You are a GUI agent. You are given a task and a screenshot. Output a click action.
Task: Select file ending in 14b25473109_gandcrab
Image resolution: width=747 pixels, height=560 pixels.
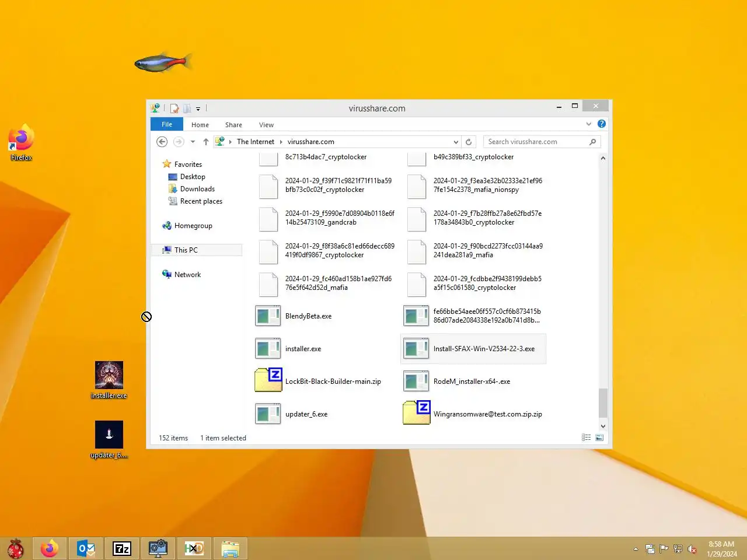(x=324, y=218)
